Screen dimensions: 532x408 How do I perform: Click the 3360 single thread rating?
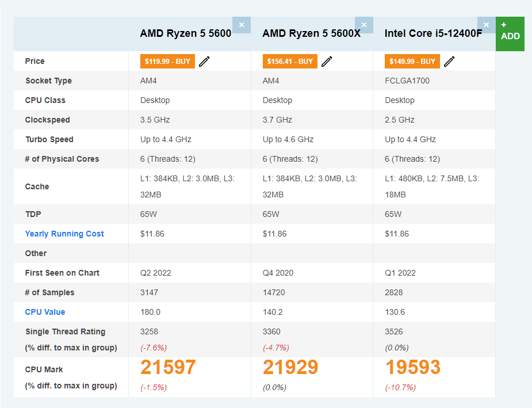click(x=271, y=331)
